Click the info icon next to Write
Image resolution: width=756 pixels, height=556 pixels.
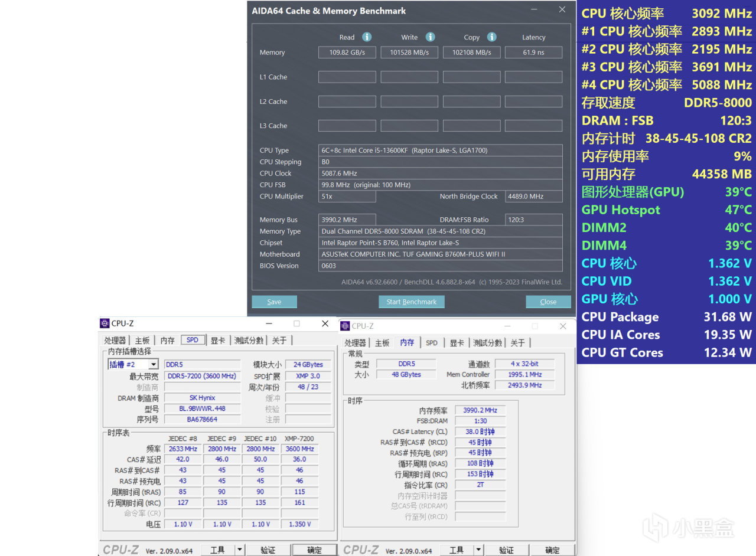(x=430, y=37)
